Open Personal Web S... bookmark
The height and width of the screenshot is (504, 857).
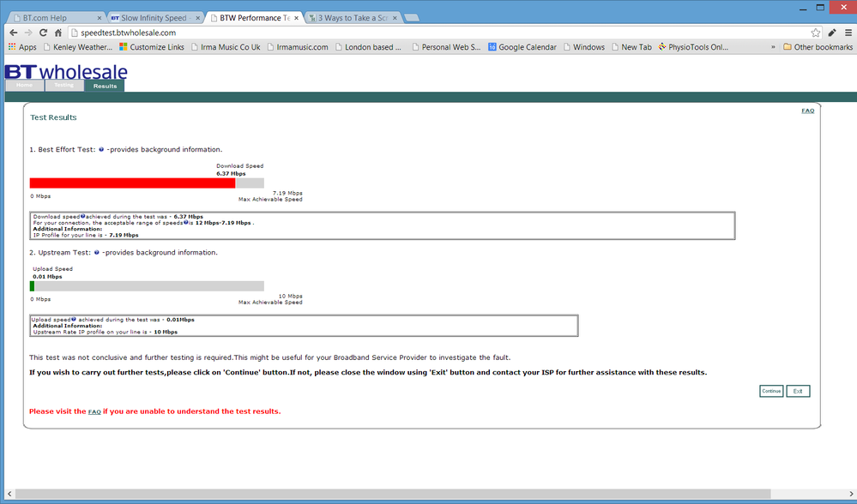coord(446,47)
